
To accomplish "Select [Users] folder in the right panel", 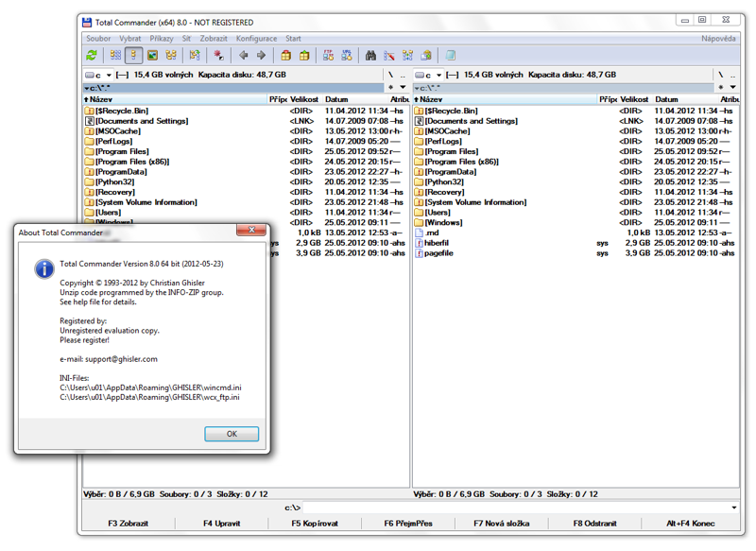I will point(438,212).
